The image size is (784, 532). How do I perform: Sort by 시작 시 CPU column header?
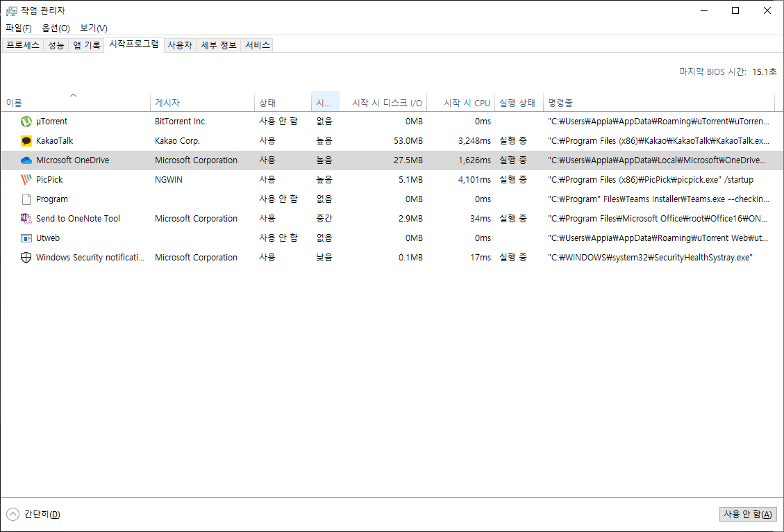(461, 101)
